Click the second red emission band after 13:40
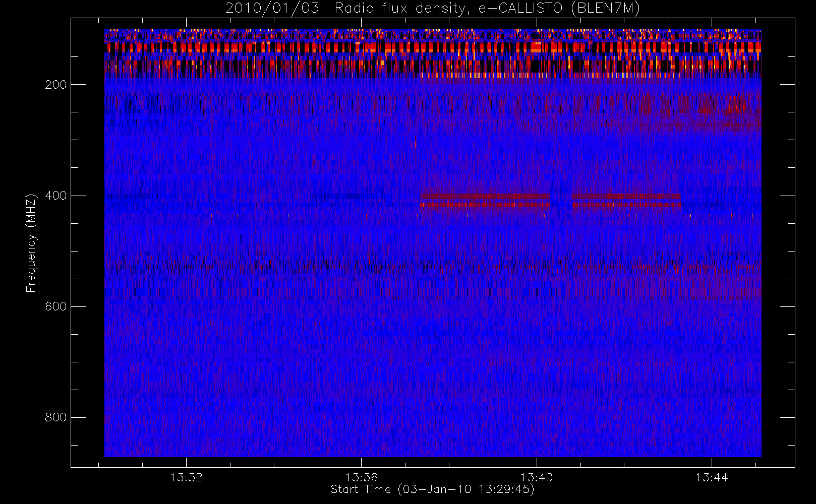 (626, 201)
